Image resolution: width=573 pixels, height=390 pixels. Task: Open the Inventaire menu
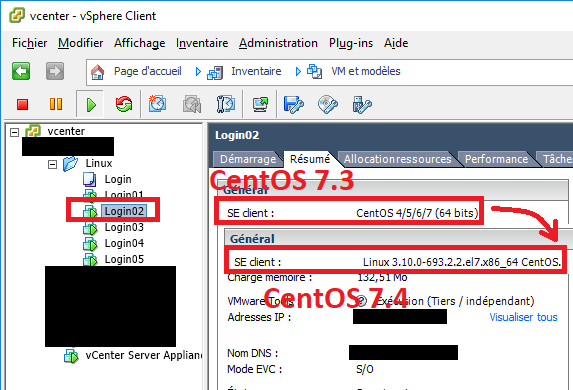click(202, 43)
